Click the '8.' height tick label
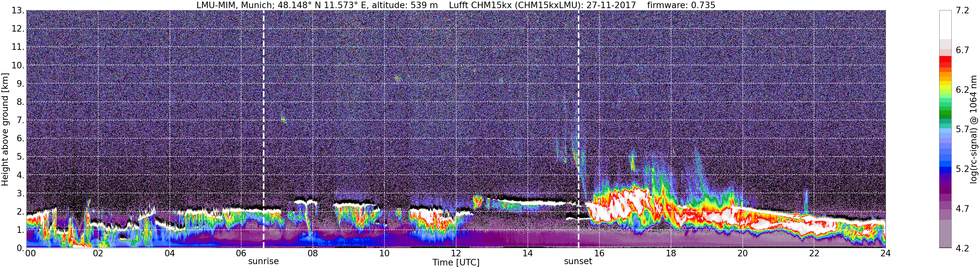The image size is (980, 269). pyautogui.click(x=21, y=102)
